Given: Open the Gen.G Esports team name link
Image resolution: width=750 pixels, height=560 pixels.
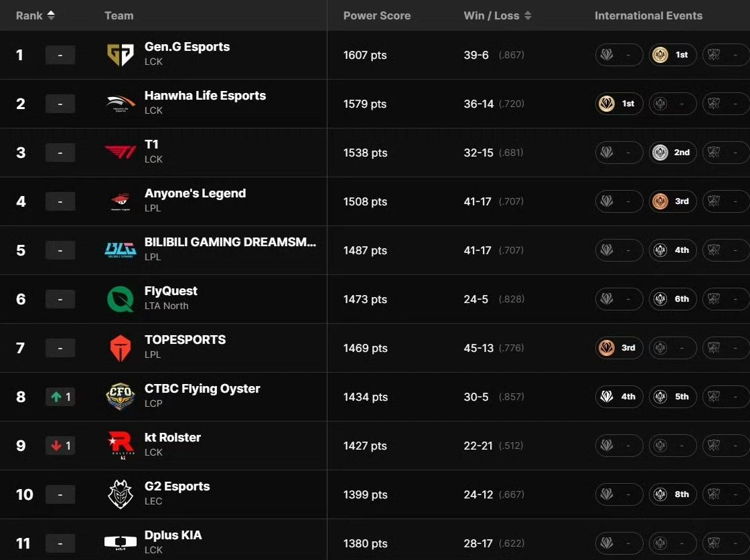Looking at the screenshot, I should point(187,47).
